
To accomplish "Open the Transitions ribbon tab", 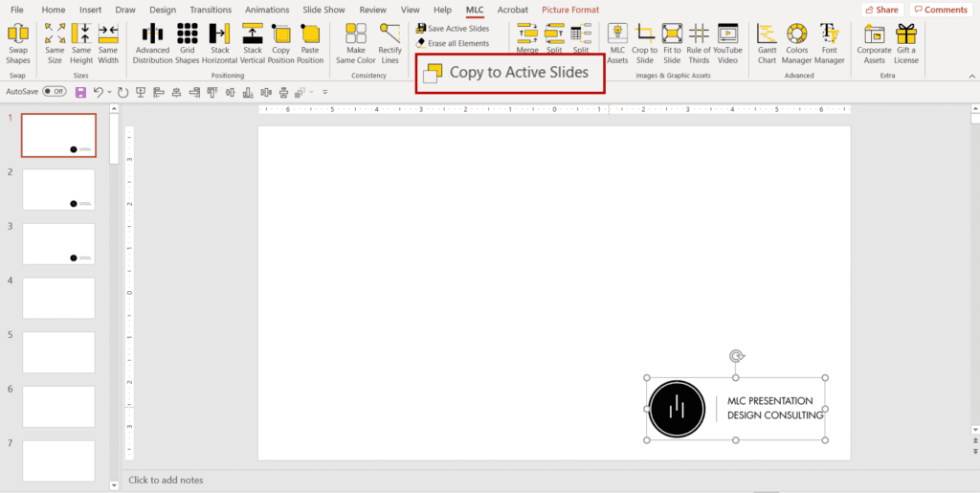I will point(211,10).
